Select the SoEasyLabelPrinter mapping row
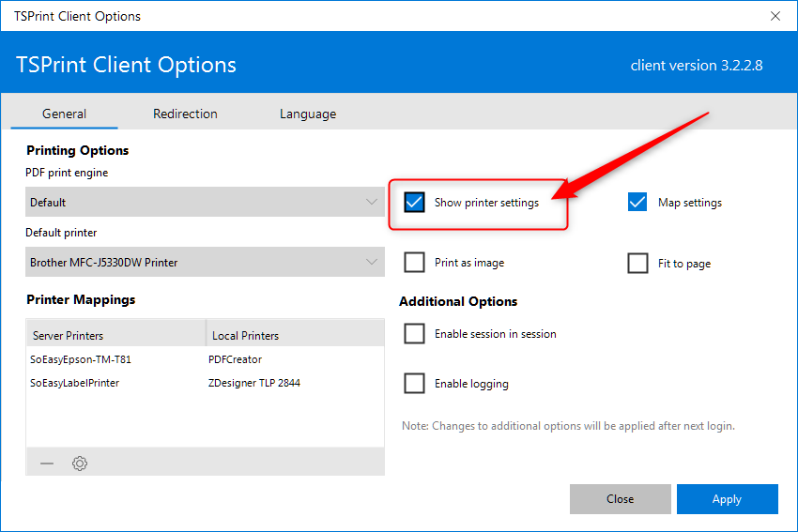 pos(205,383)
